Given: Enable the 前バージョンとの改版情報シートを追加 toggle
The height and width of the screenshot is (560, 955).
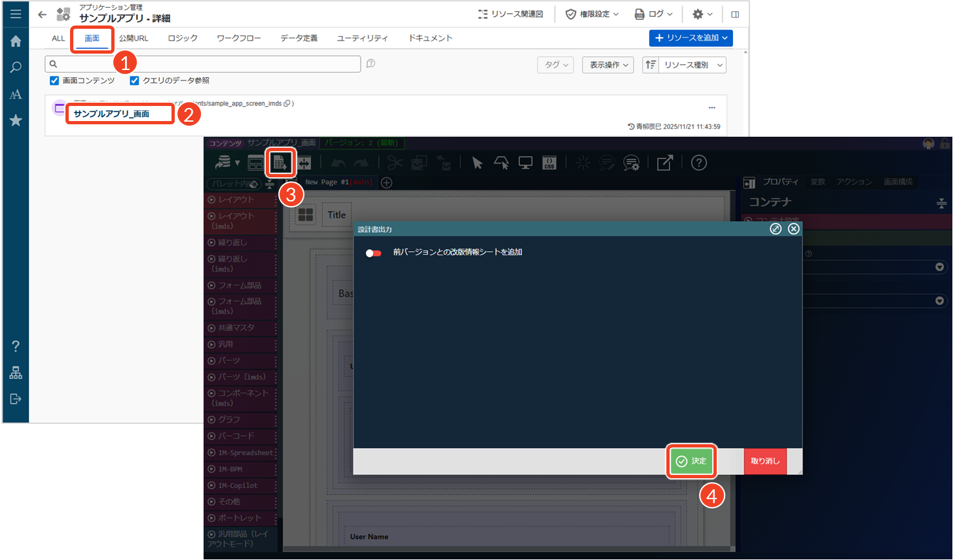Looking at the screenshot, I should click(373, 253).
